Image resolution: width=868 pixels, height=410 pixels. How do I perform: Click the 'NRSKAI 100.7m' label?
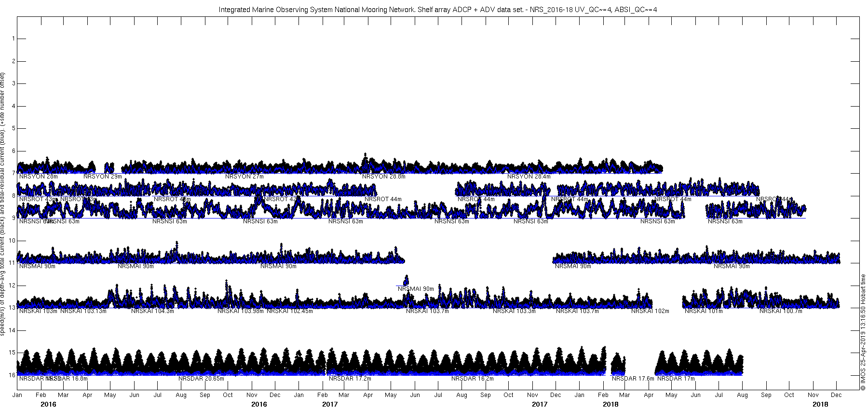tap(781, 311)
